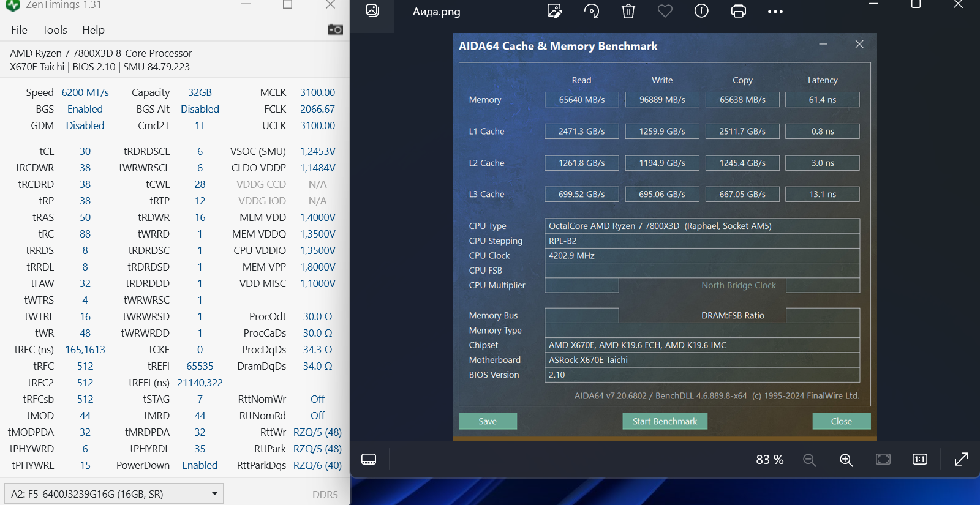Click the MCLK value 3100.00
The height and width of the screenshot is (505, 980).
(x=317, y=92)
